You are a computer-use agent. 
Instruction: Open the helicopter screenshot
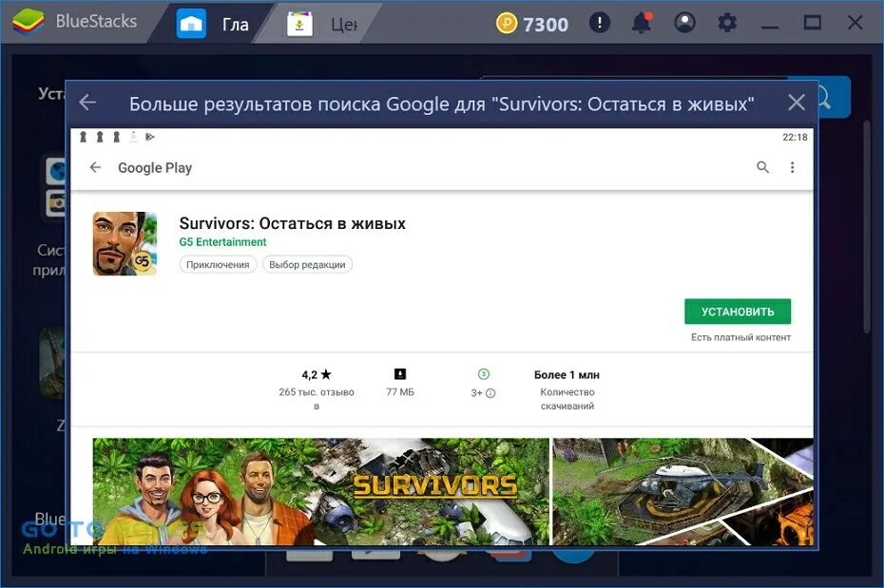click(682, 491)
